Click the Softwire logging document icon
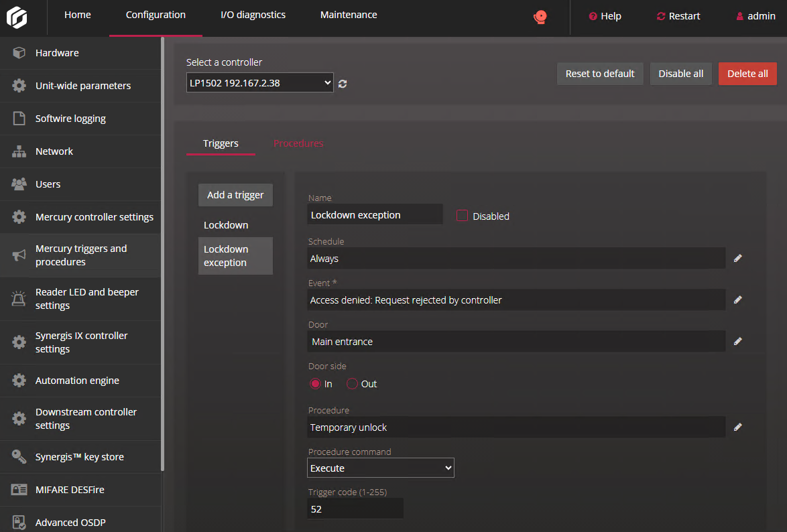 click(x=19, y=119)
